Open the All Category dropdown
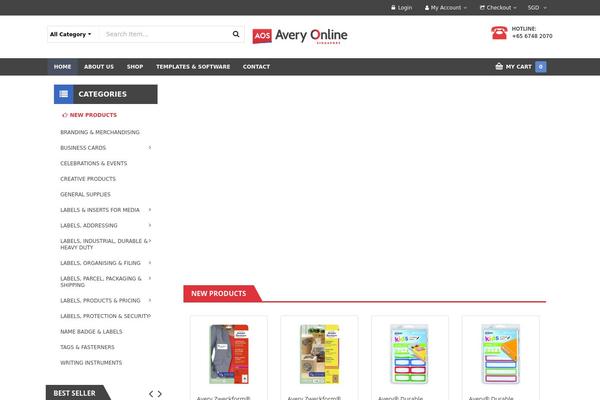The image size is (600, 400). click(x=71, y=34)
